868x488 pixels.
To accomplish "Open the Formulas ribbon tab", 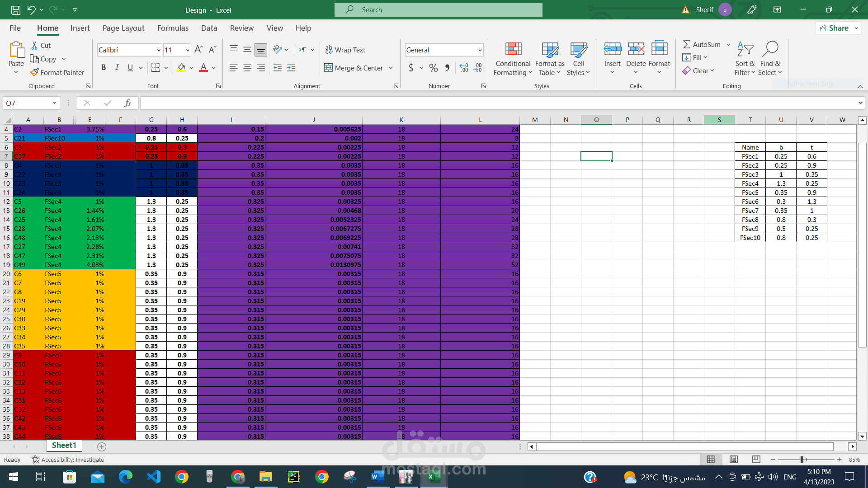I will click(x=173, y=28).
